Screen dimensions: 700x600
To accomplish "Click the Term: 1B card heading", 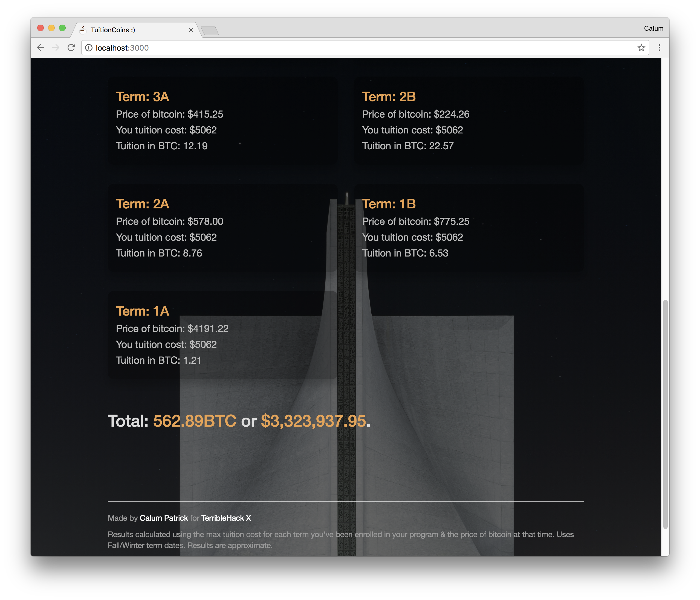I will [389, 204].
